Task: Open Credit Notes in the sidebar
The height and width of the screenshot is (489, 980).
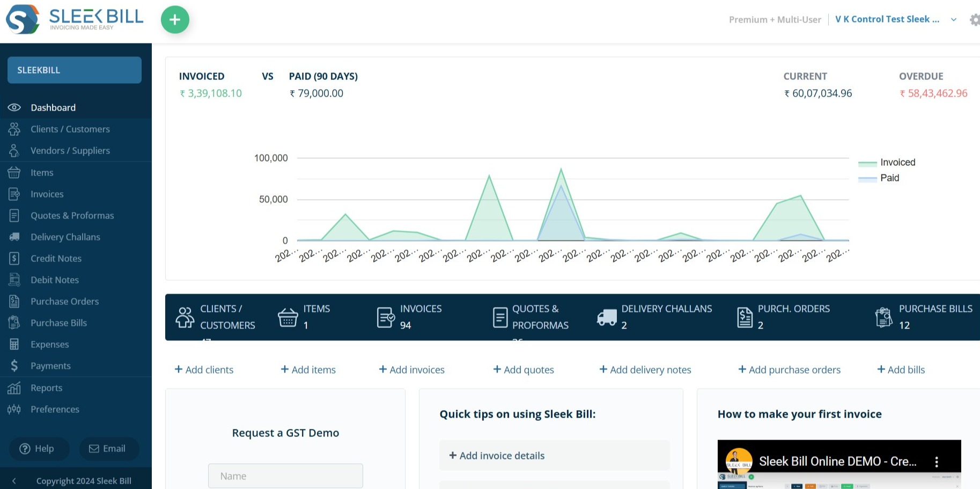Action: tap(56, 258)
